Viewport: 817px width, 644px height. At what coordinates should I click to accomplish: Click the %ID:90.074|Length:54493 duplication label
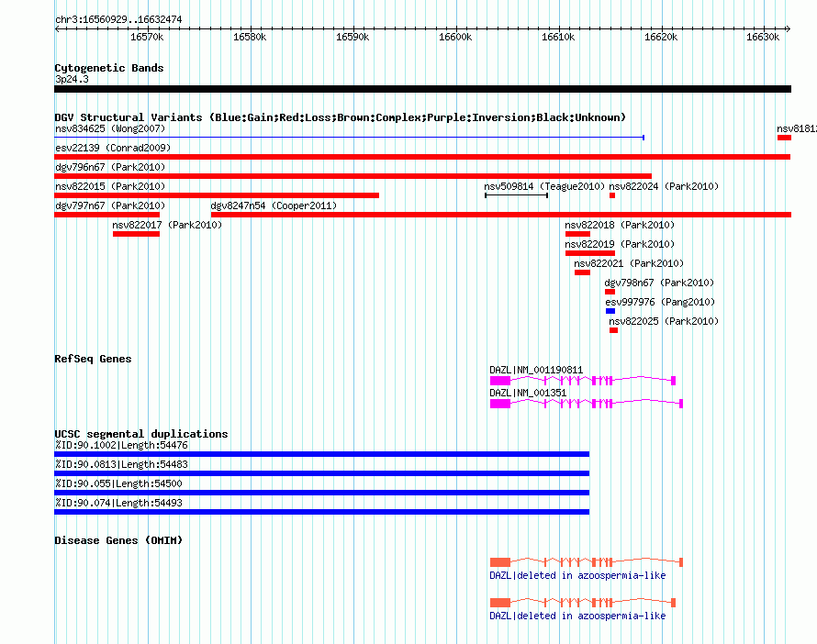pos(118,503)
